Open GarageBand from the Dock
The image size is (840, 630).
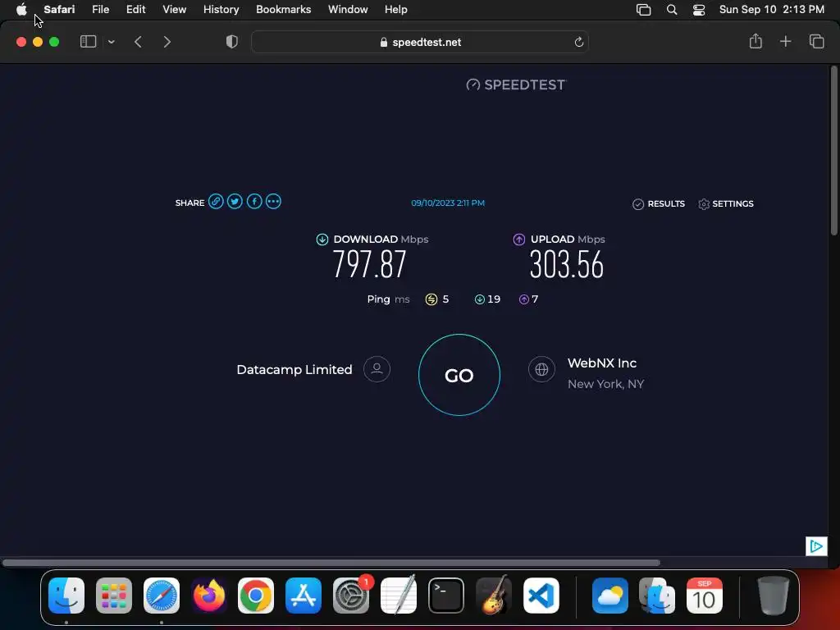(493, 596)
